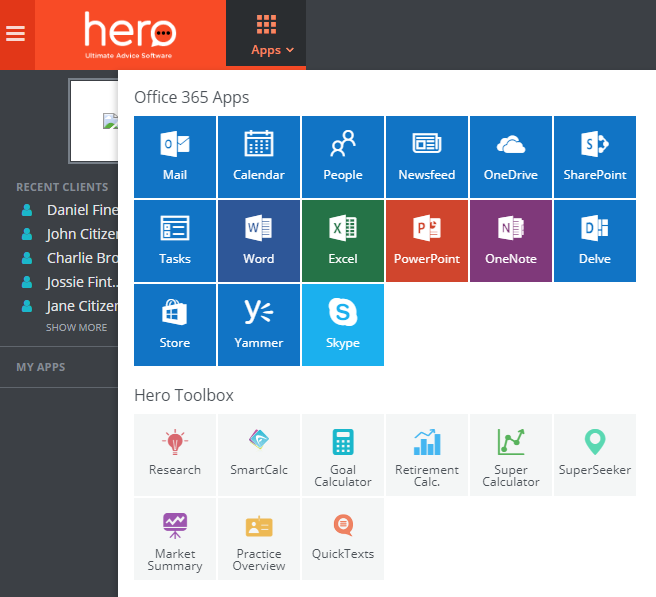Open the OneDrive app tile
The width and height of the screenshot is (656, 597).
511,157
